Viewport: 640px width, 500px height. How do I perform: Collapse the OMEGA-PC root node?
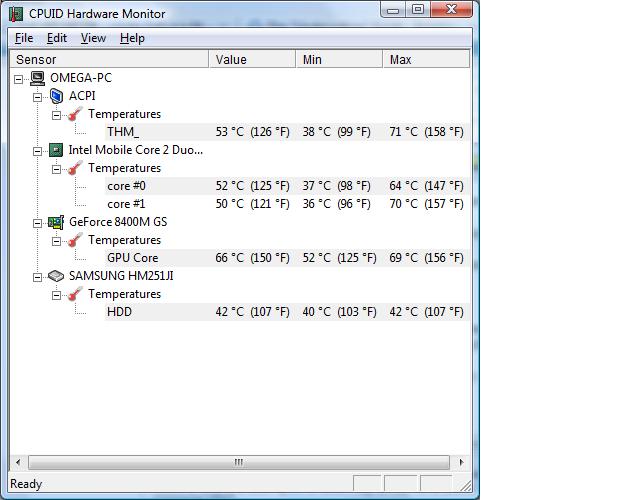coord(18,79)
